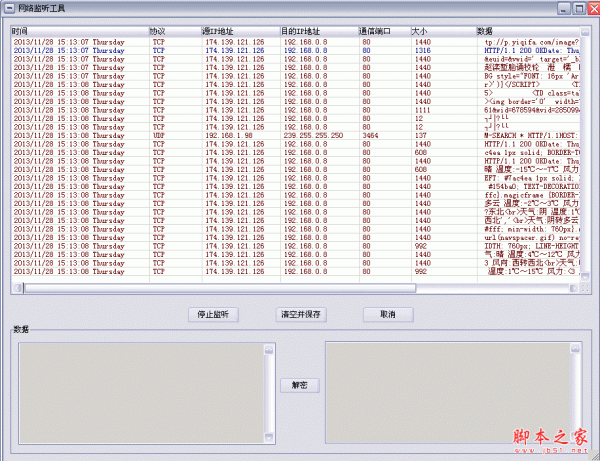Select the row with data '&euid=&wid=' target='_b'

click(x=296, y=59)
